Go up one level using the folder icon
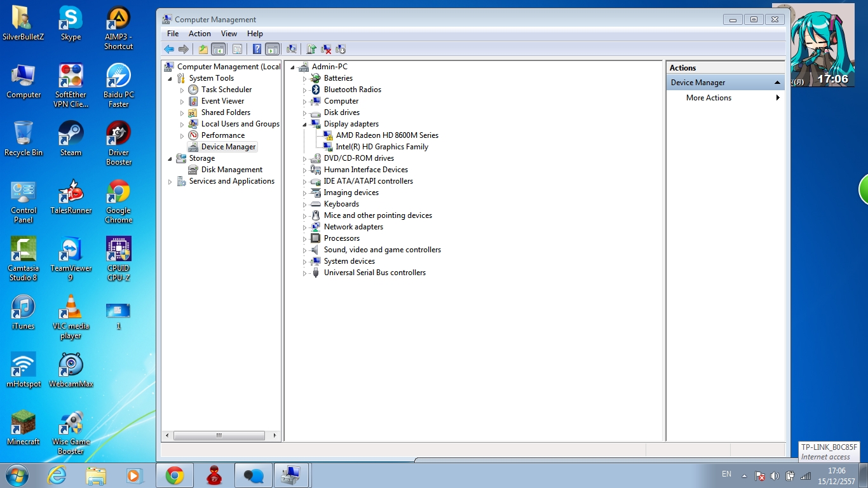This screenshot has height=488, width=868. [x=203, y=49]
